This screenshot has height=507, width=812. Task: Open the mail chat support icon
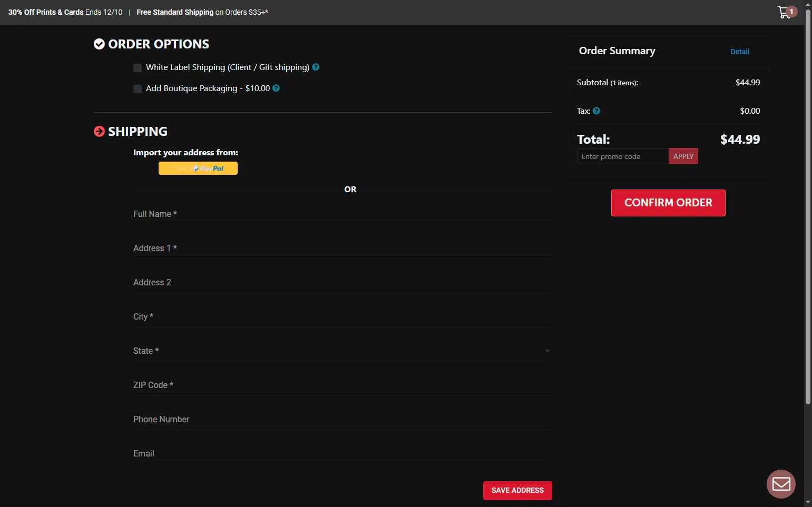[x=781, y=484]
